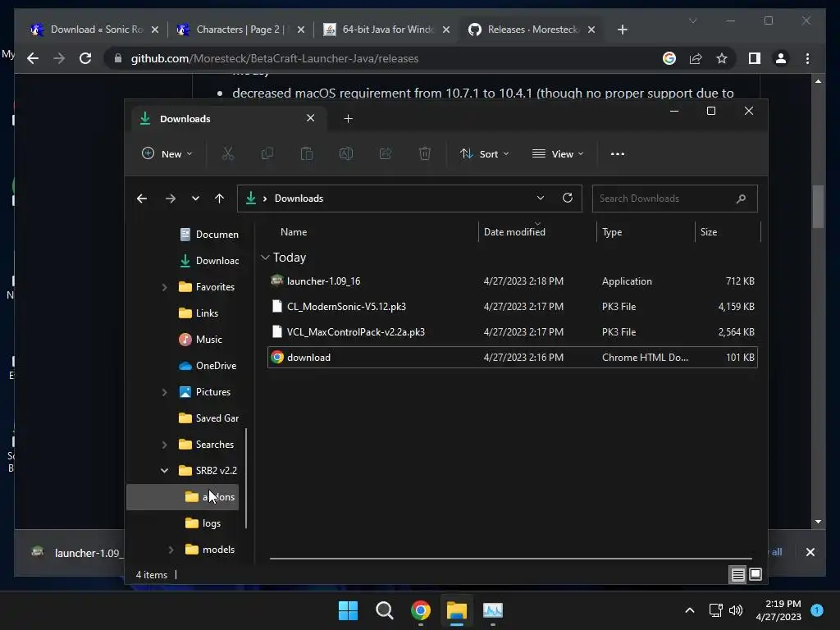The image size is (840, 630).
Task: Sort by Type column header
Action: tap(612, 232)
